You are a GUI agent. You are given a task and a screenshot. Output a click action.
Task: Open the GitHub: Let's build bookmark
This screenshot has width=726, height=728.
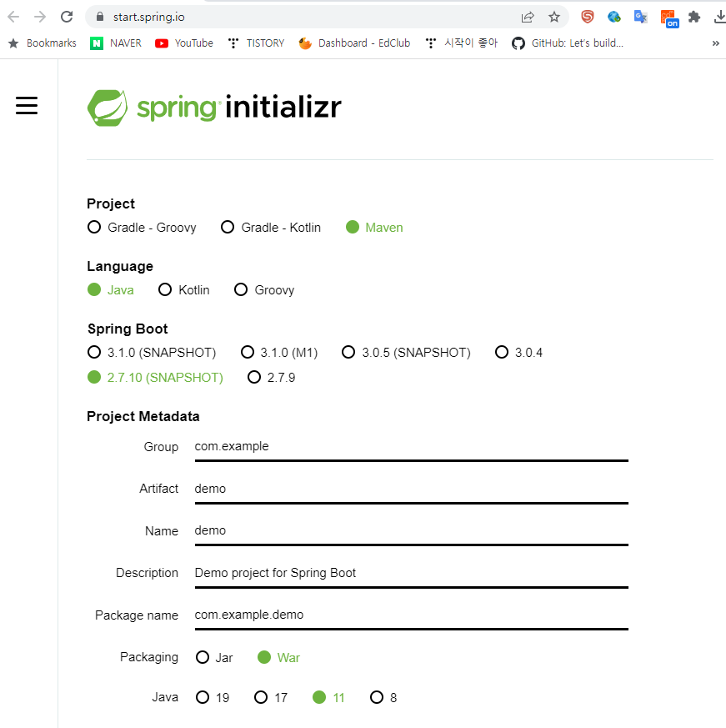(568, 43)
